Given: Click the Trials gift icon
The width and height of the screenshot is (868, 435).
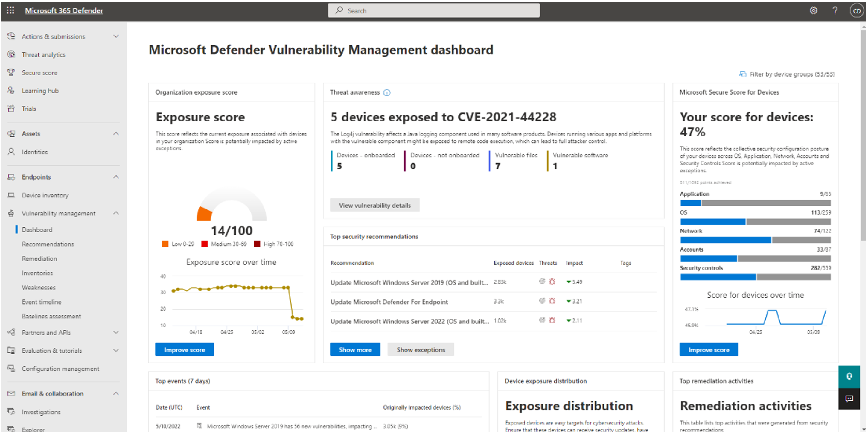Looking at the screenshot, I should click(11, 109).
